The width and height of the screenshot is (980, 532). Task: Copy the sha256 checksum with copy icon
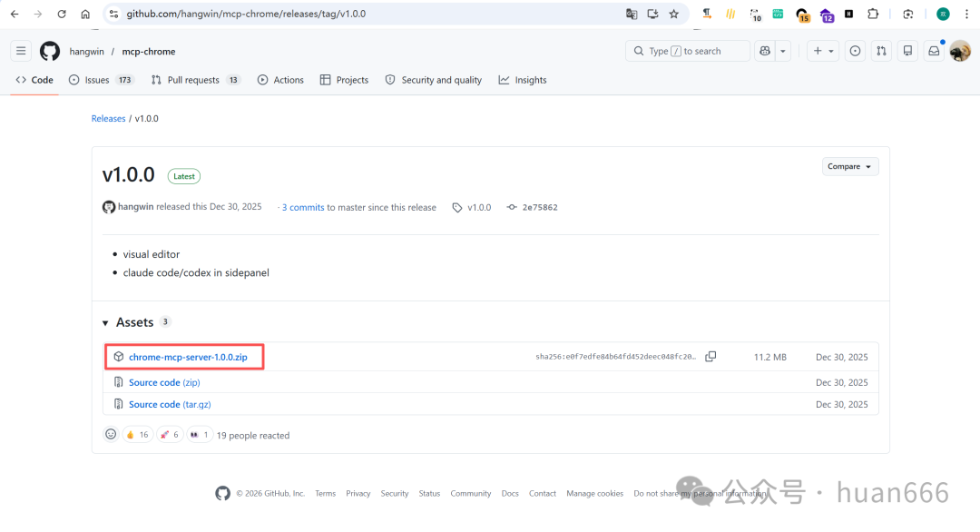coord(710,357)
